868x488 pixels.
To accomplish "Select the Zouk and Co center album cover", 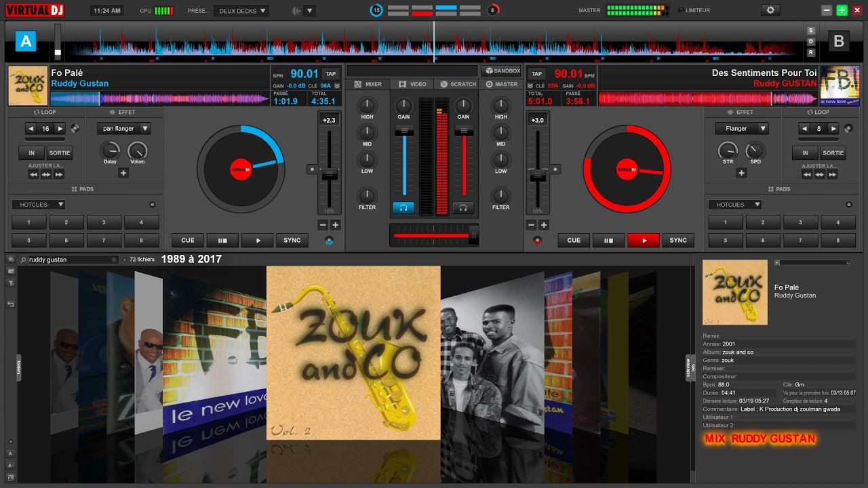I will 353,352.
